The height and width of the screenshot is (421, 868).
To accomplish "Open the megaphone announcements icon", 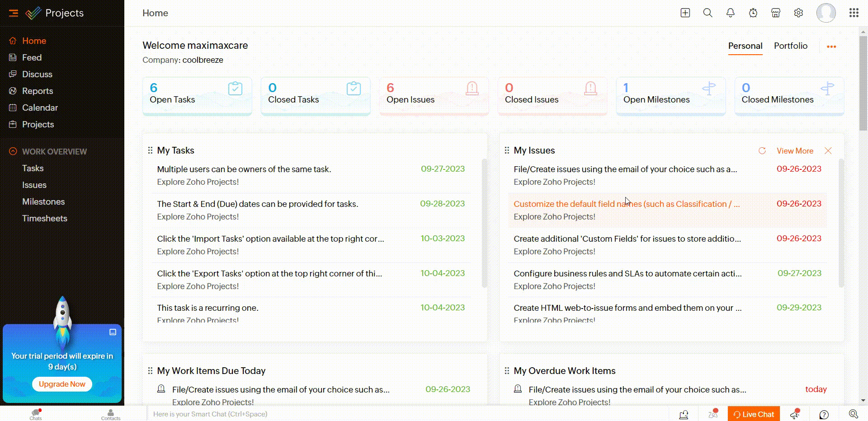I will [x=794, y=414].
